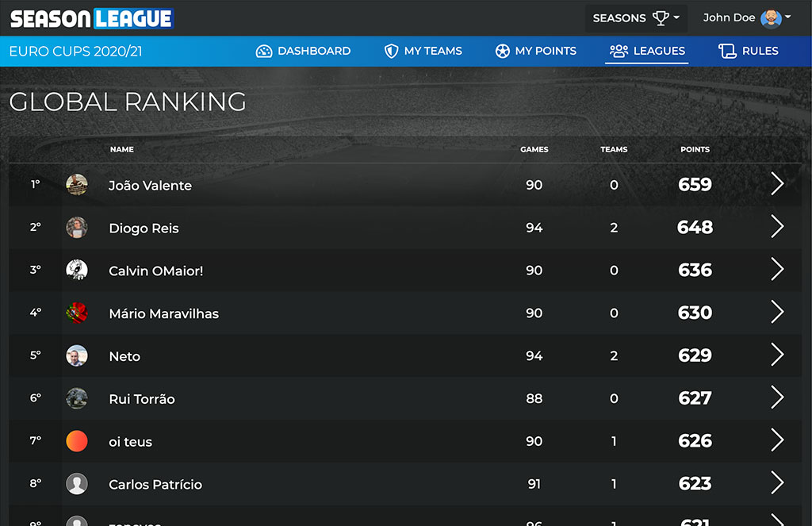
Task: Click the trophy icon beside Seasons
Action: coord(661,17)
